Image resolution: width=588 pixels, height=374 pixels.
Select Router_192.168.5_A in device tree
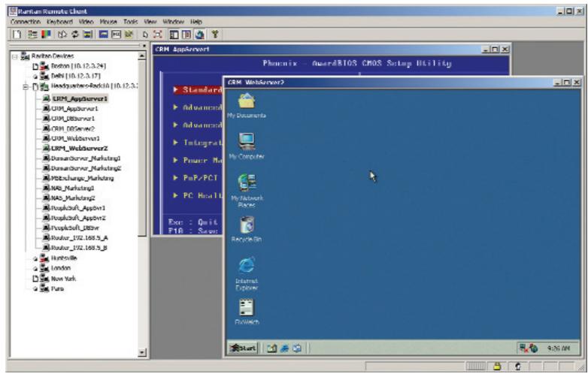pyautogui.click(x=80, y=238)
